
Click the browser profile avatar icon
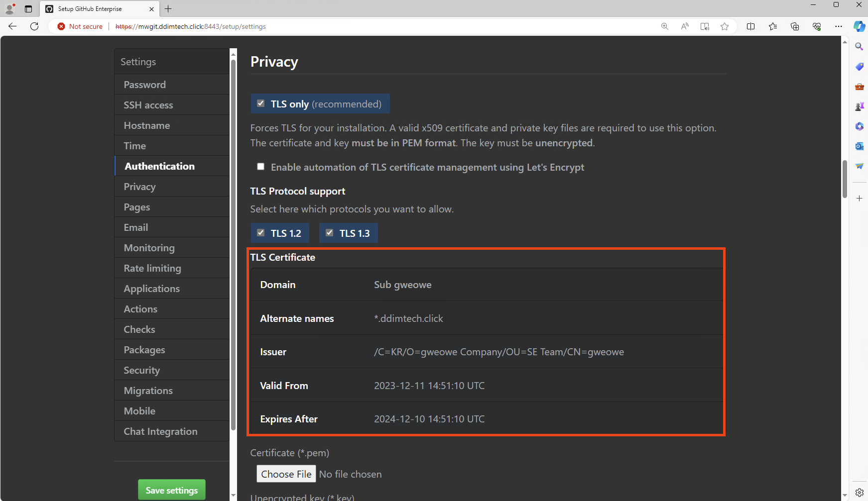9,8
